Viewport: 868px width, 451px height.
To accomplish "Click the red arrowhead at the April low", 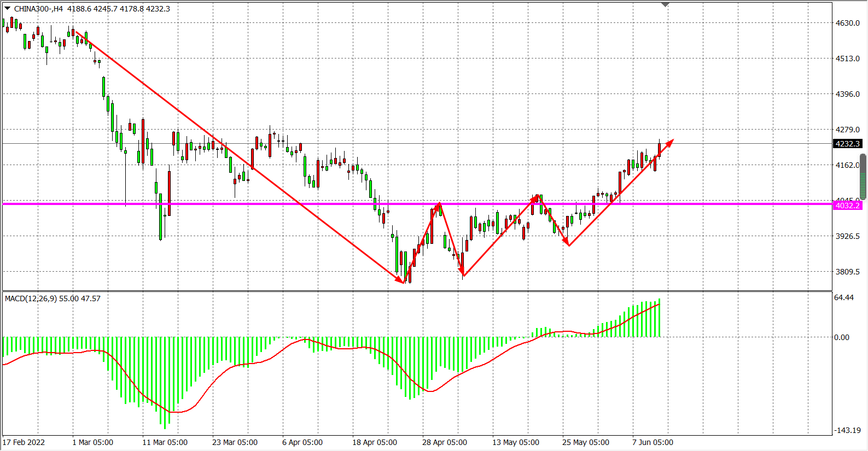I will 401,280.
